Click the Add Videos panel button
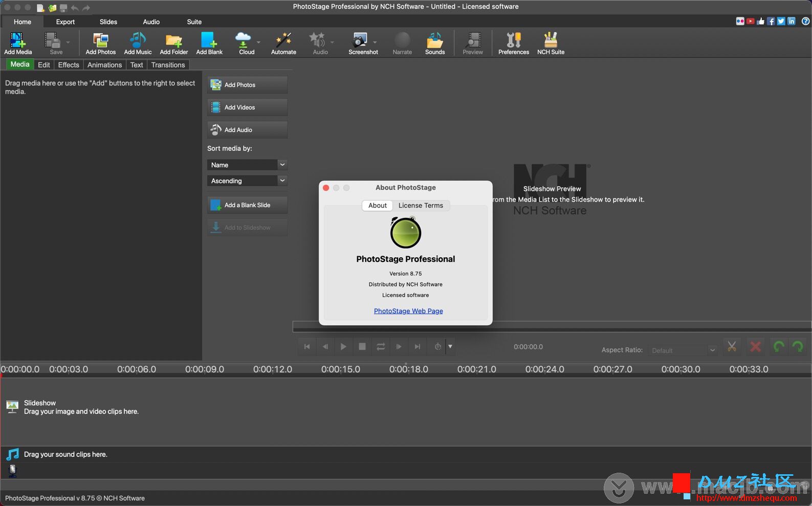This screenshot has height=506, width=812. coord(247,107)
